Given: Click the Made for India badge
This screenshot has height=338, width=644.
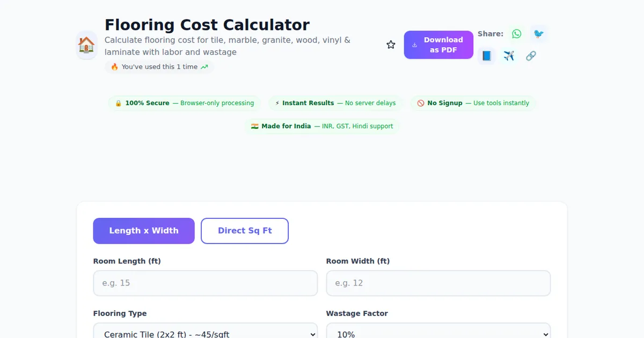Looking at the screenshot, I should tap(322, 126).
